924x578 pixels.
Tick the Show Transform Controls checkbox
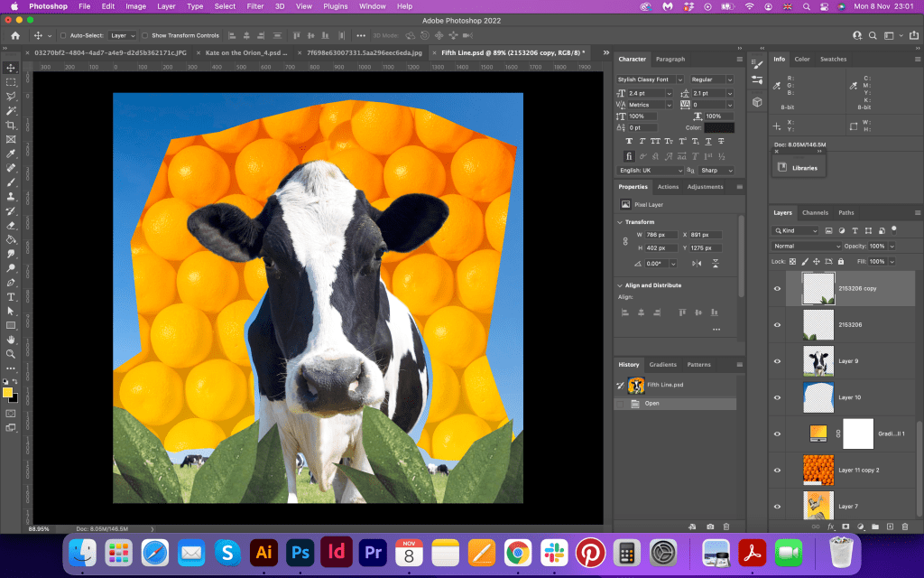[145, 35]
